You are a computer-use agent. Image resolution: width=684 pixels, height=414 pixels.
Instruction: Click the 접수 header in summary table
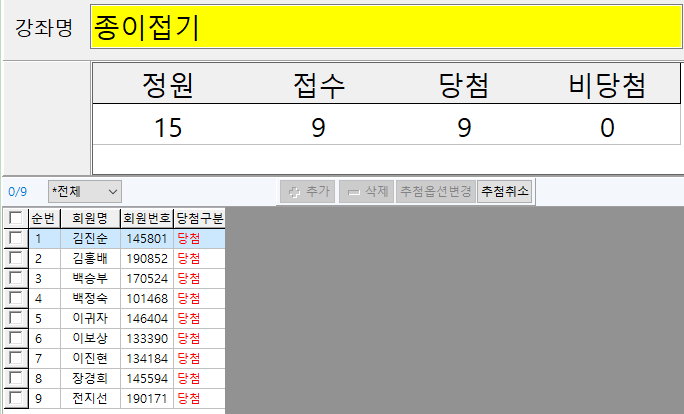click(319, 84)
